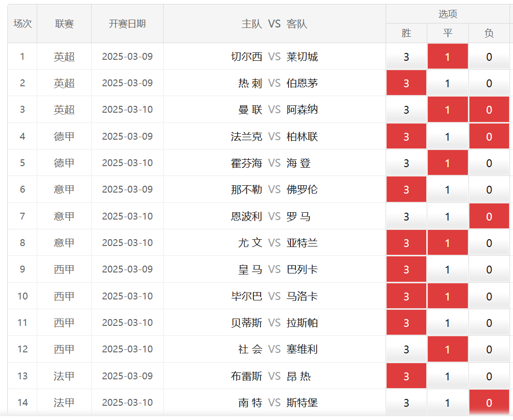Image resolution: width=513 pixels, height=420 pixels.
Task: Select draw option 1 for 布雷斯 VS 昂热
Action: [x=447, y=376]
